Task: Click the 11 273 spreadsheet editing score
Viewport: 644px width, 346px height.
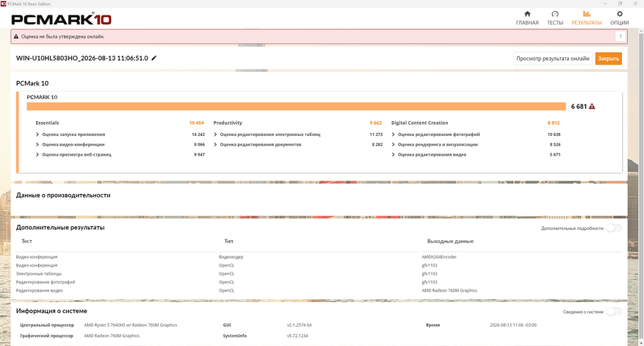Action: pyautogui.click(x=376, y=134)
